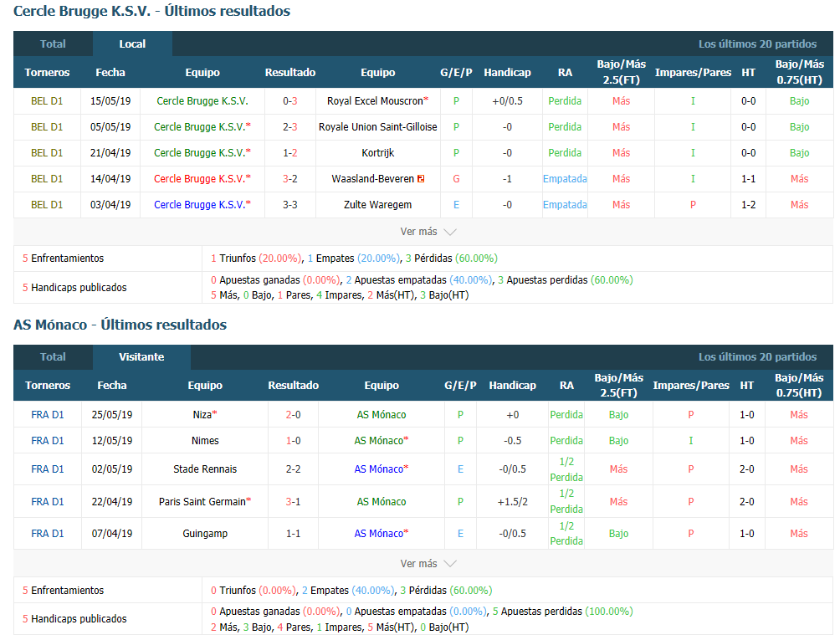Open Royal Excel Mouscron team link
The width and height of the screenshot is (840, 635).
(375, 100)
